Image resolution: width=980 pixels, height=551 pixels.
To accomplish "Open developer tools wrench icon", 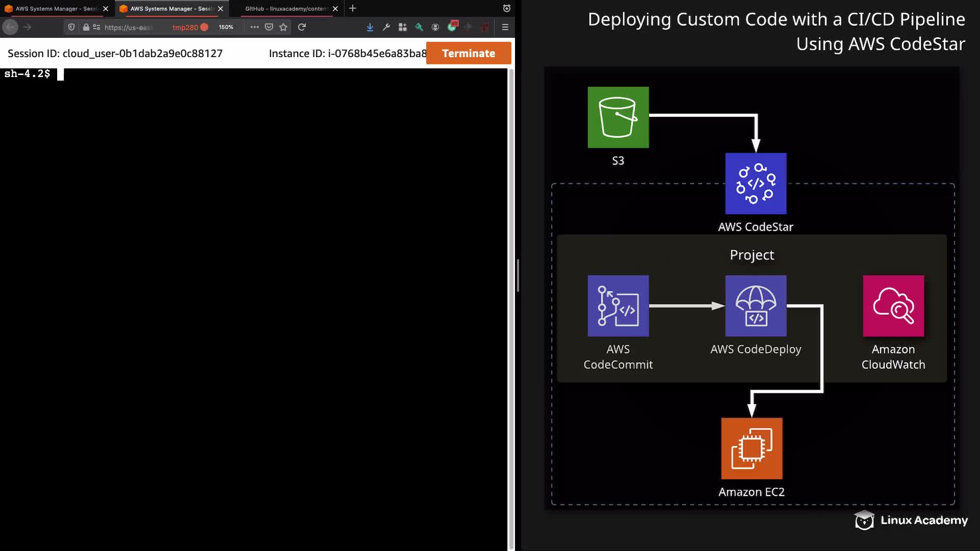I will 386,27.
